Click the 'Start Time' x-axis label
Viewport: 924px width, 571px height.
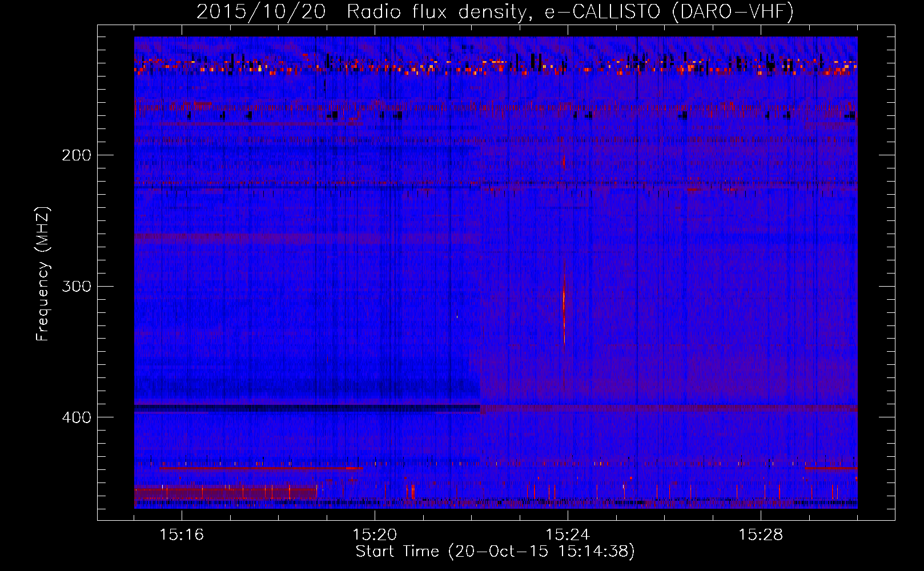[495, 552]
